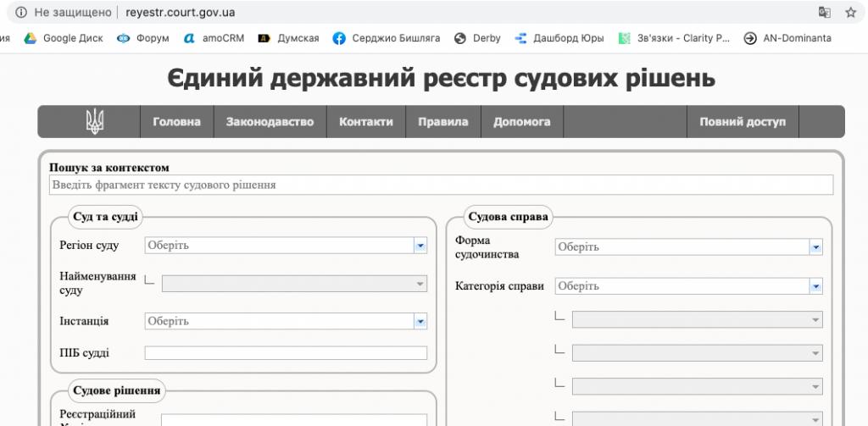The height and width of the screenshot is (426, 868).
Task: Open the Законодавство menu item
Action: point(270,122)
